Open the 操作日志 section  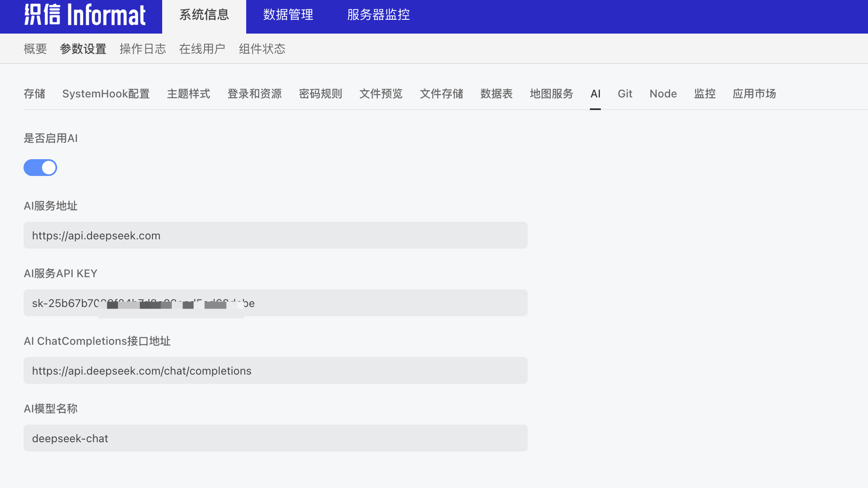point(142,48)
